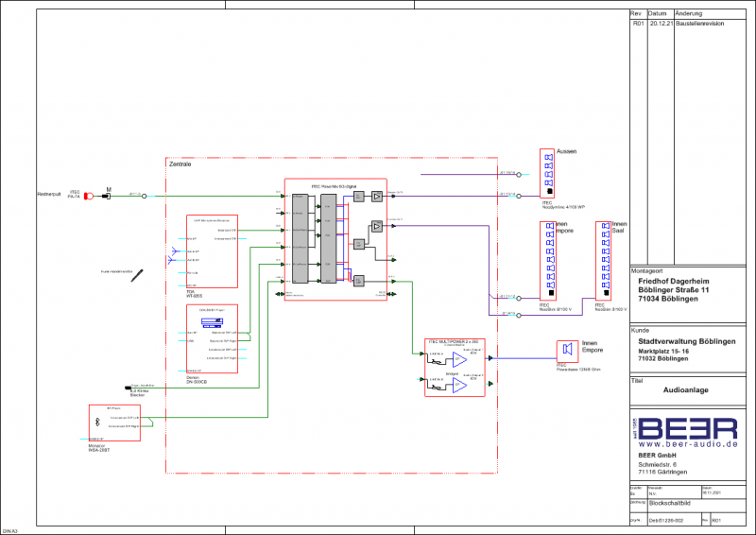
Task: Click the Aussen speaker column block
Action: 546,173
